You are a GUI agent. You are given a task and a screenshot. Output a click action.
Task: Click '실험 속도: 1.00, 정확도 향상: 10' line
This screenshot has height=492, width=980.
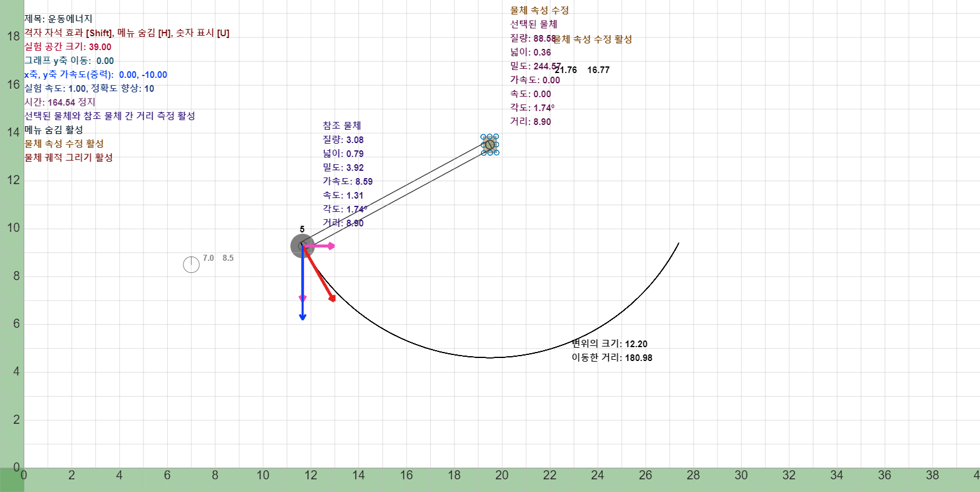[89, 88]
